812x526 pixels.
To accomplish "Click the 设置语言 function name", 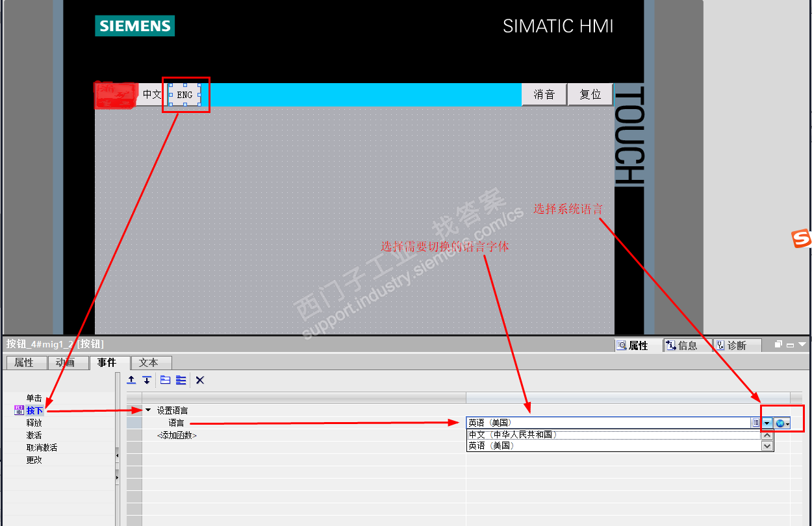I will [173, 410].
